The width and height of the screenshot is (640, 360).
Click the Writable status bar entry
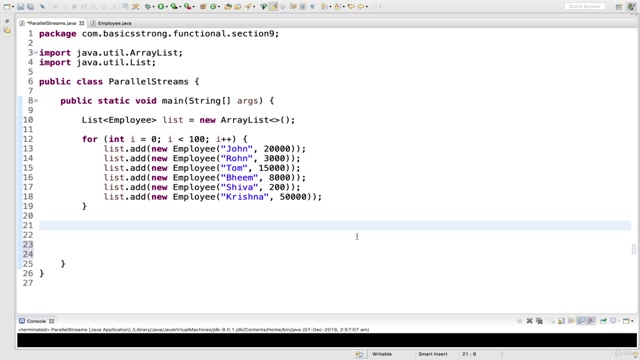(382, 354)
